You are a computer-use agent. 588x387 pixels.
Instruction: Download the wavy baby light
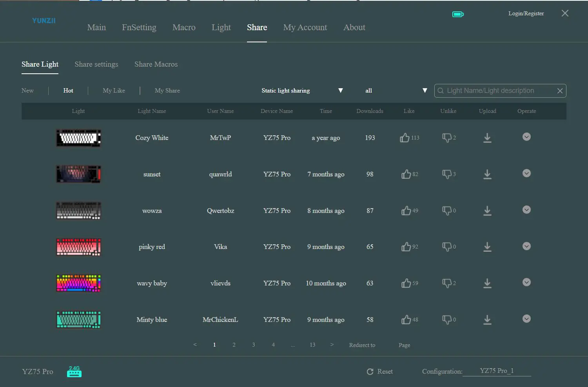(x=487, y=283)
